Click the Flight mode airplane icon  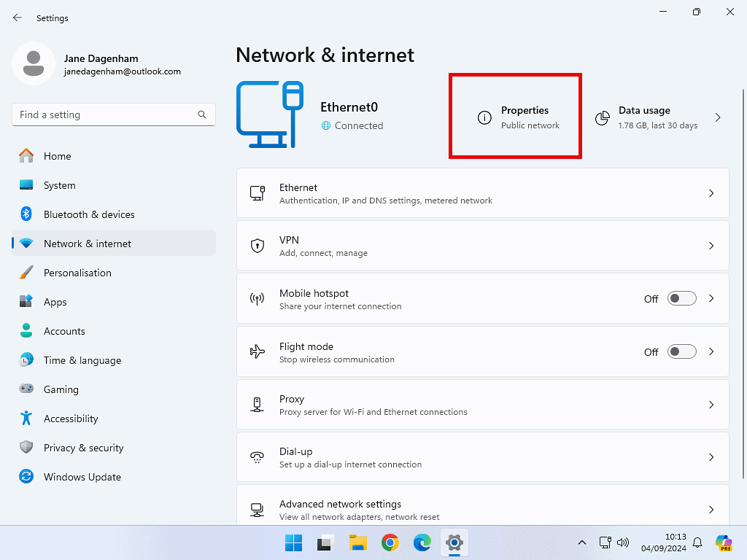pyautogui.click(x=257, y=352)
